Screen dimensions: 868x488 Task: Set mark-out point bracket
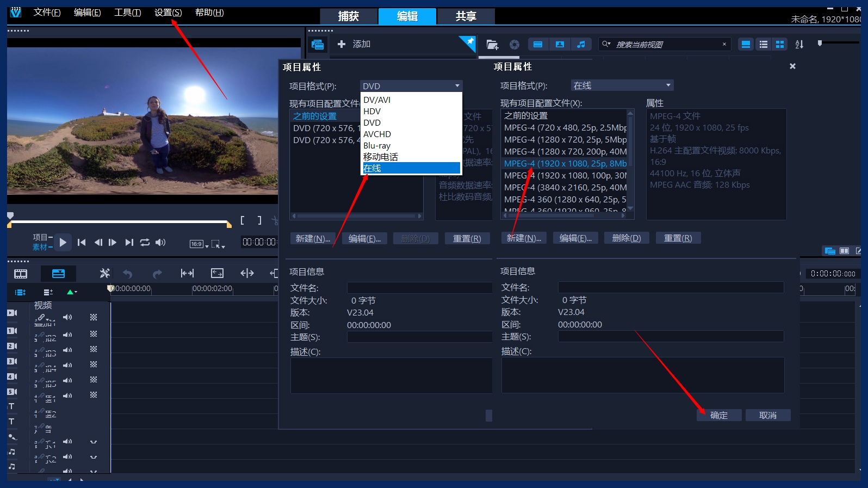pos(259,220)
